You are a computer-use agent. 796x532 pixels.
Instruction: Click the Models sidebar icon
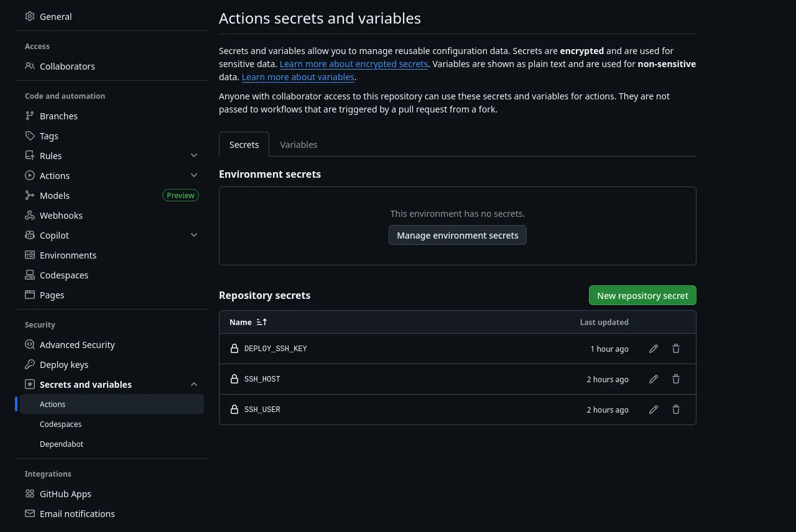click(30, 195)
